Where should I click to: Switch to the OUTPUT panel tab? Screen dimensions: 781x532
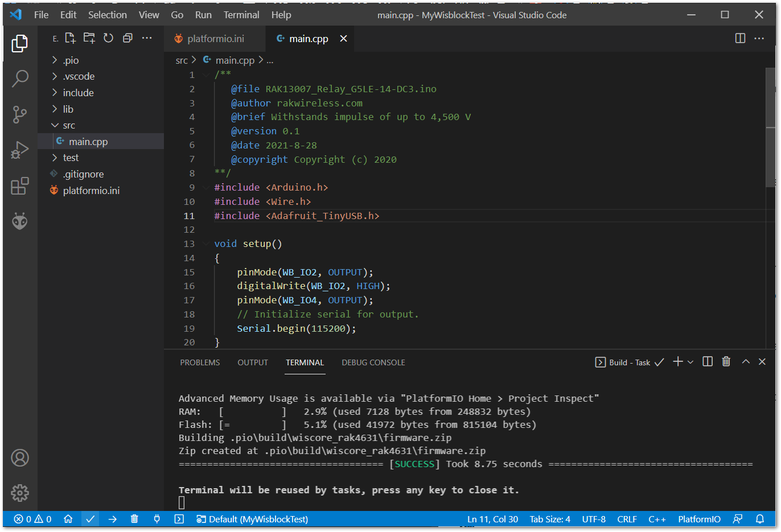253,362
